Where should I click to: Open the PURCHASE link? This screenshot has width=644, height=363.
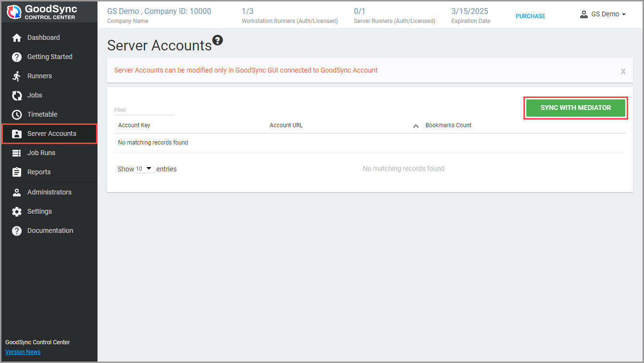530,16
